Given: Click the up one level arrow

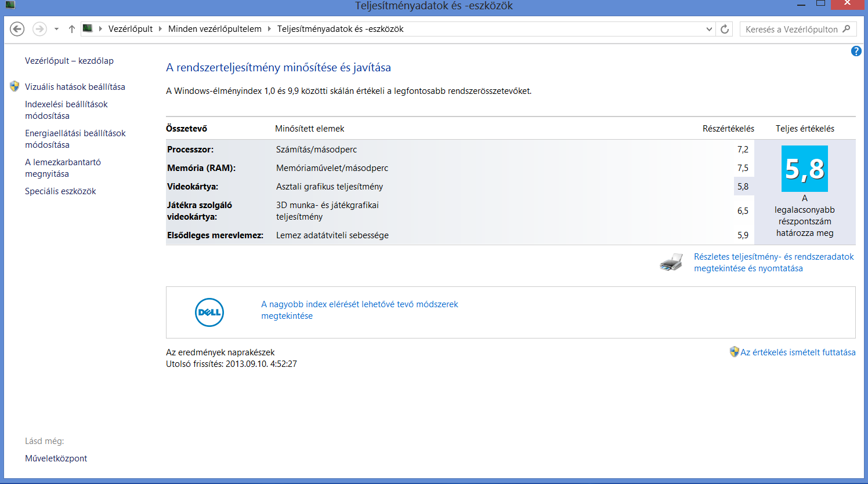Looking at the screenshot, I should coord(72,29).
